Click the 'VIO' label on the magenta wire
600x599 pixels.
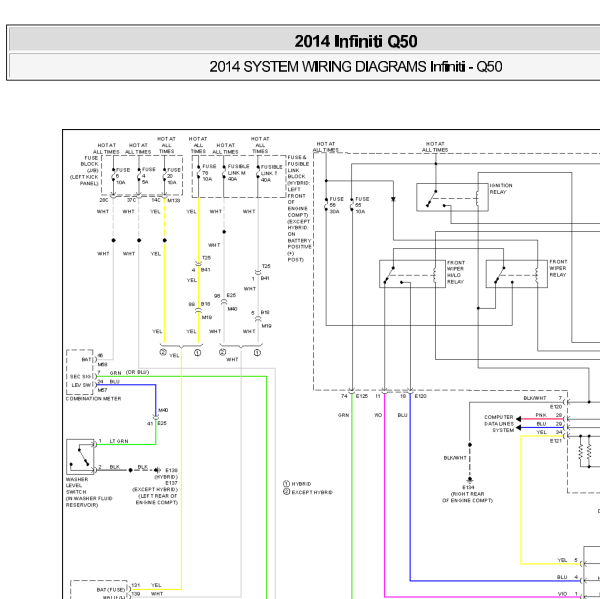click(x=378, y=415)
